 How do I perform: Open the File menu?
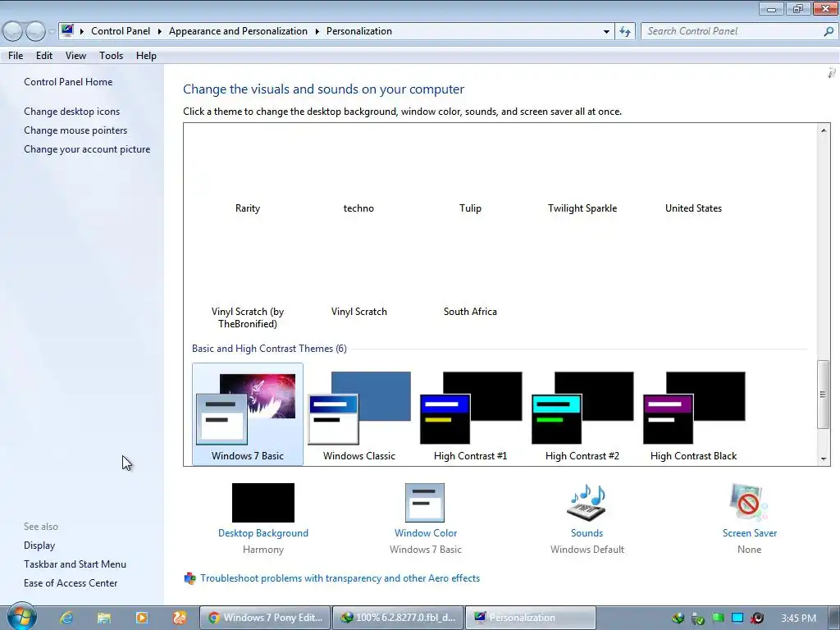click(16, 56)
